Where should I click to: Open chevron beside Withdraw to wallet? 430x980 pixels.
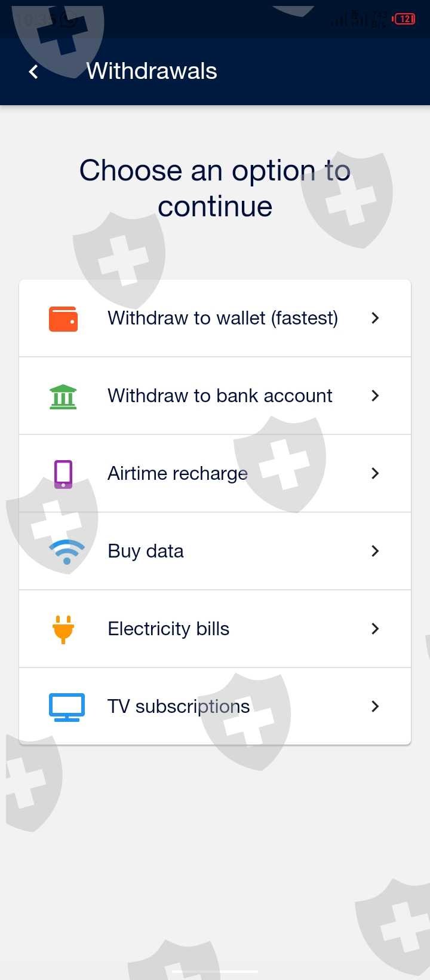pyautogui.click(x=375, y=318)
